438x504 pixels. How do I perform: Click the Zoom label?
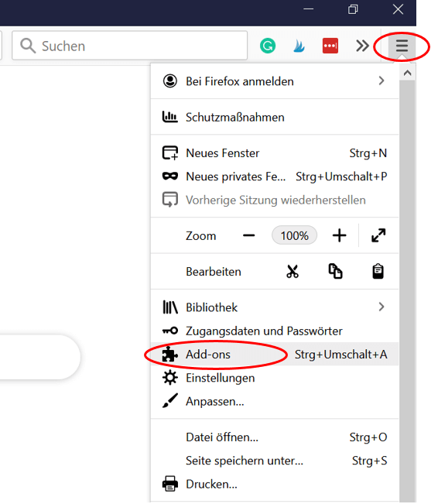point(201,236)
